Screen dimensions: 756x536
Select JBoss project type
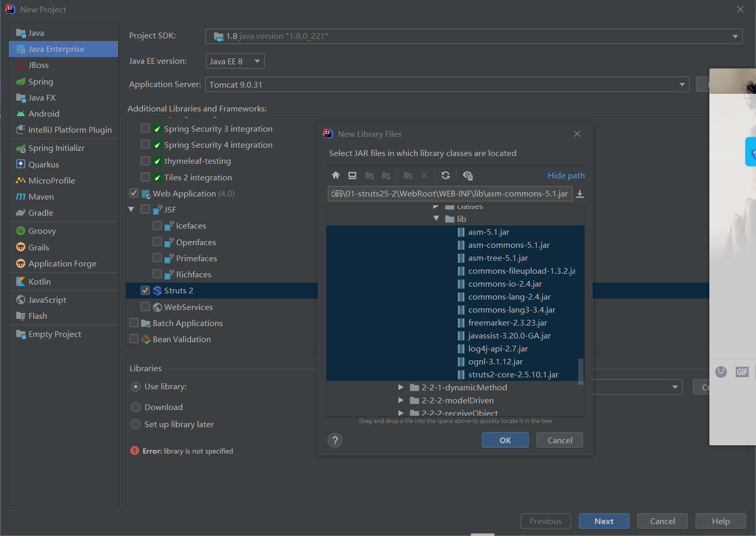63,65
